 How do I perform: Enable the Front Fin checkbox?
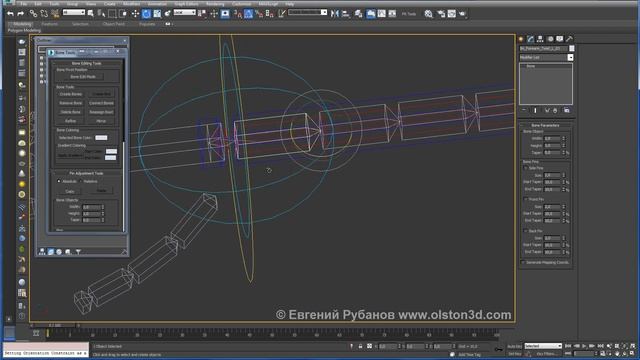[x=526, y=199]
